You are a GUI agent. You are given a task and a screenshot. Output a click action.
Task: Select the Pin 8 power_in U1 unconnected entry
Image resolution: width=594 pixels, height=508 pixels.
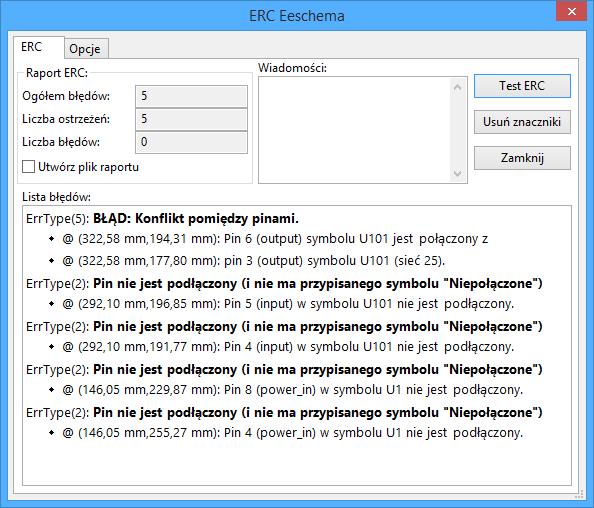point(292,390)
